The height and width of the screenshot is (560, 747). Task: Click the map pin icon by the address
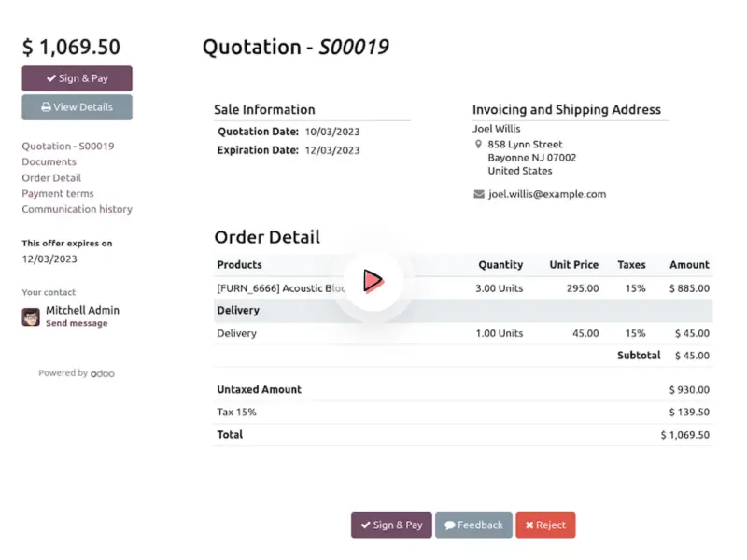pos(479,145)
